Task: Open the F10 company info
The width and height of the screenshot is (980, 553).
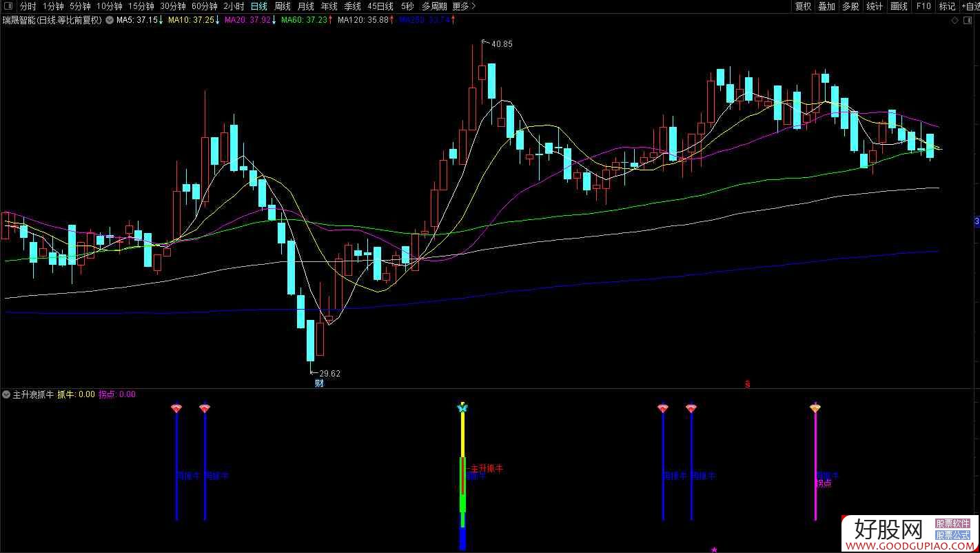Action: tap(923, 6)
